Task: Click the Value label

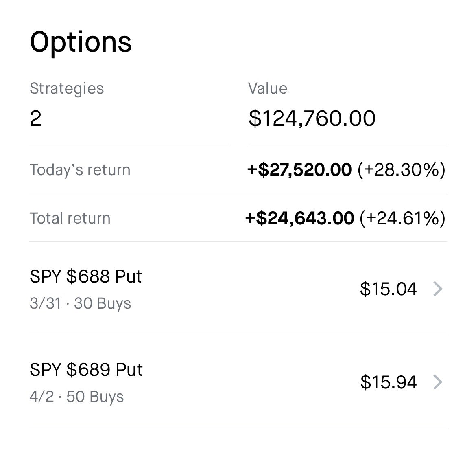Action: [268, 88]
